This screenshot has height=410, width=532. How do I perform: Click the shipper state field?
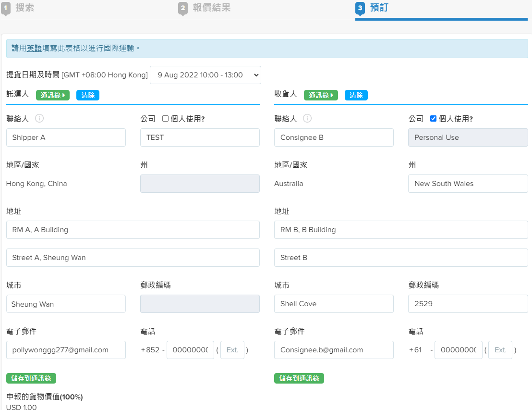coord(200,184)
